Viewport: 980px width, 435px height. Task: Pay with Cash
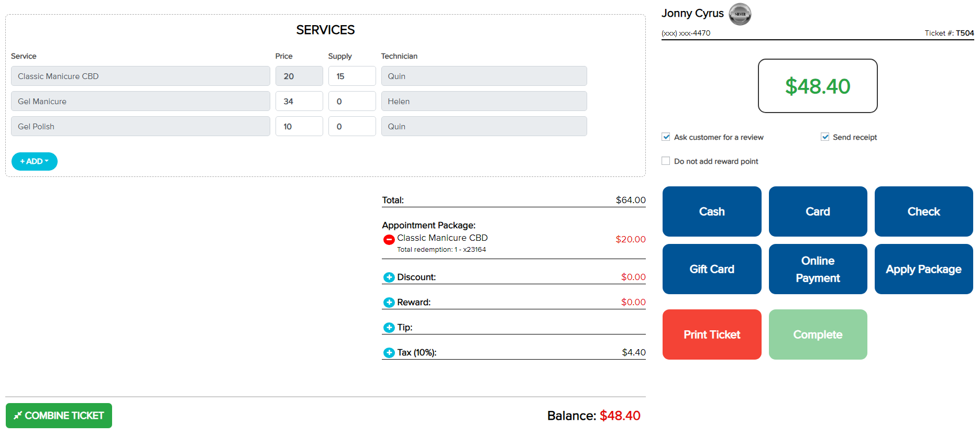pyautogui.click(x=712, y=211)
